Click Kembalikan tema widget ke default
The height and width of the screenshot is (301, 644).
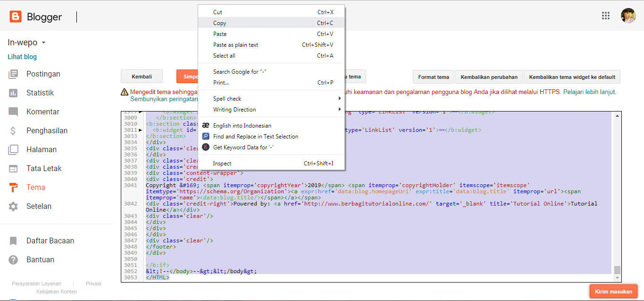pos(572,77)
